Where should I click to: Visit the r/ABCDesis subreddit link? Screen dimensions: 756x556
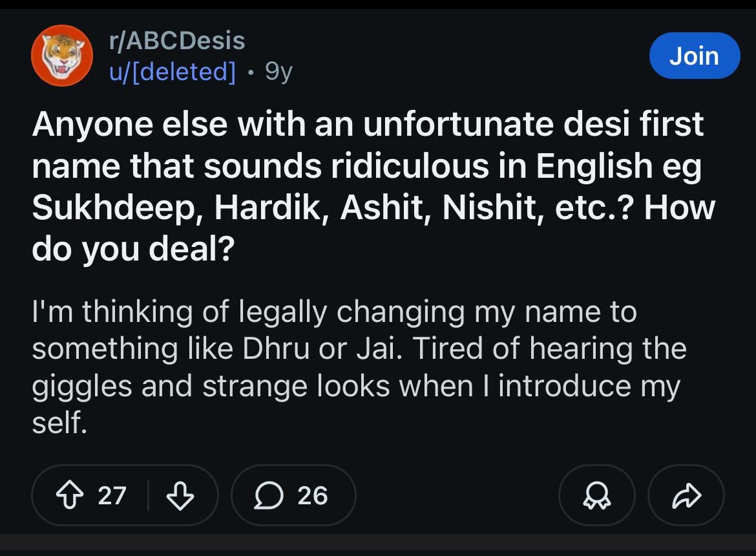[x=177, y=41]
